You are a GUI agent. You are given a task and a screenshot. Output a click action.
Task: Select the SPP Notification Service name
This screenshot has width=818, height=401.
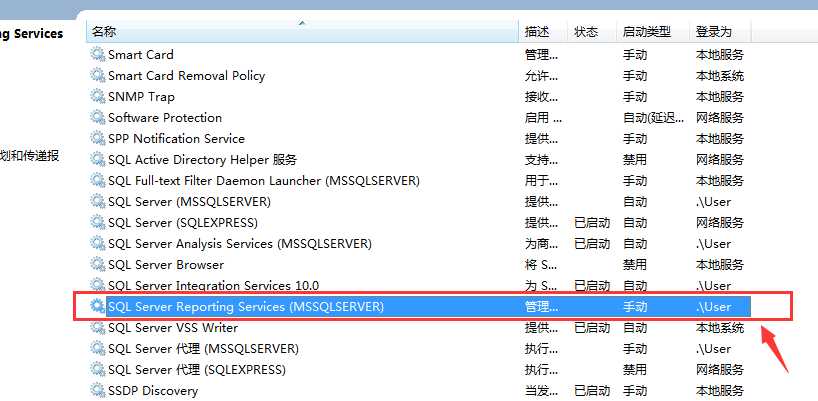176,139
